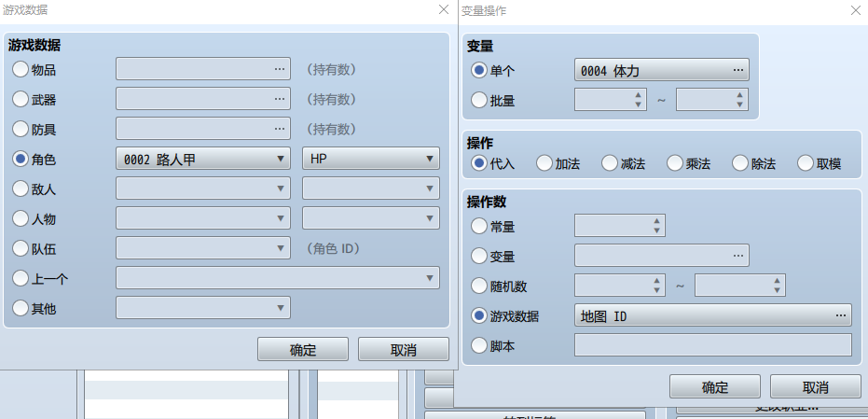Viewport: 868px width, 419px height.
Task: Click 取消 in 变量操作 dialog
Action: (816, 387)
